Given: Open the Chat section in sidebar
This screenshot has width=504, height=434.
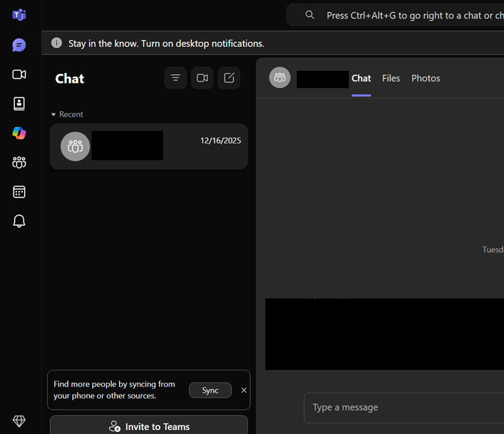Looking at the screenshot, I should [x=19, y=45].
